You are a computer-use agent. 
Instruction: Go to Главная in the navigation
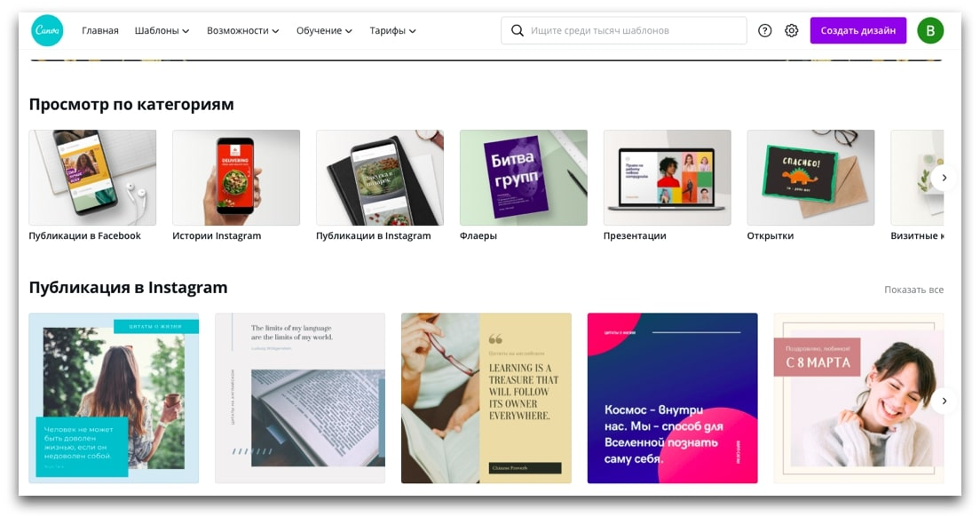tap(100, 30)
